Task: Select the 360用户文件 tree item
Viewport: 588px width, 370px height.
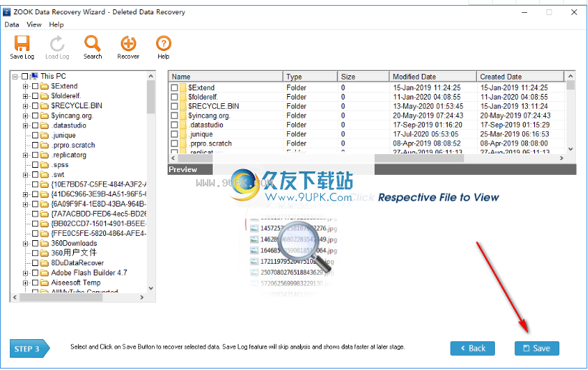Action: tap(74, 253)
